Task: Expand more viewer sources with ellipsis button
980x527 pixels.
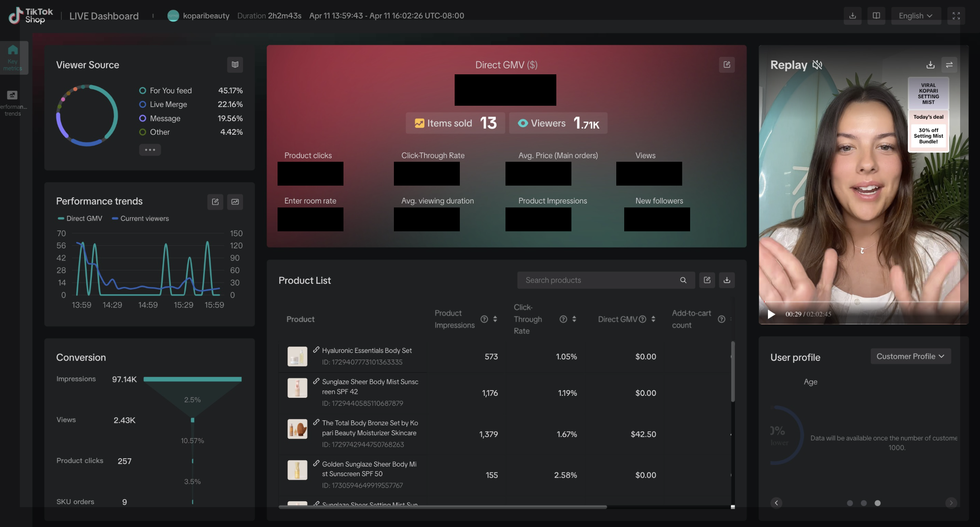Action: [x=150, y=150]
